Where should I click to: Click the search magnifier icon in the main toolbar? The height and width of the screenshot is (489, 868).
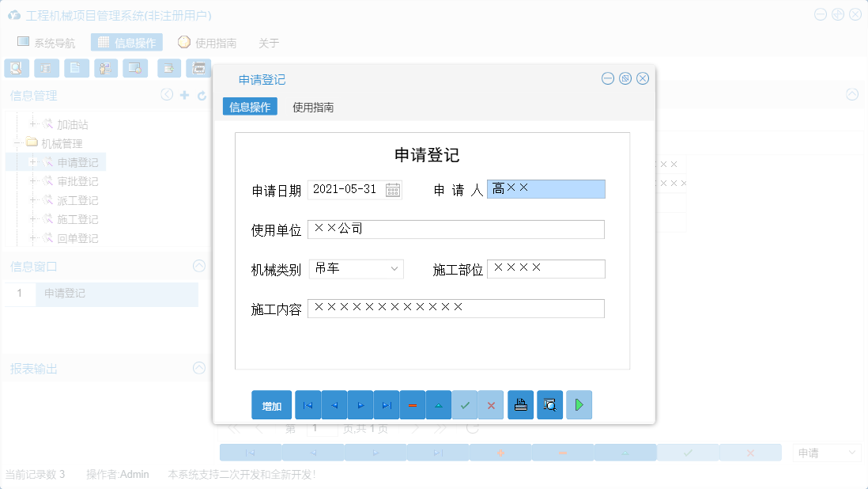(16, 68)
